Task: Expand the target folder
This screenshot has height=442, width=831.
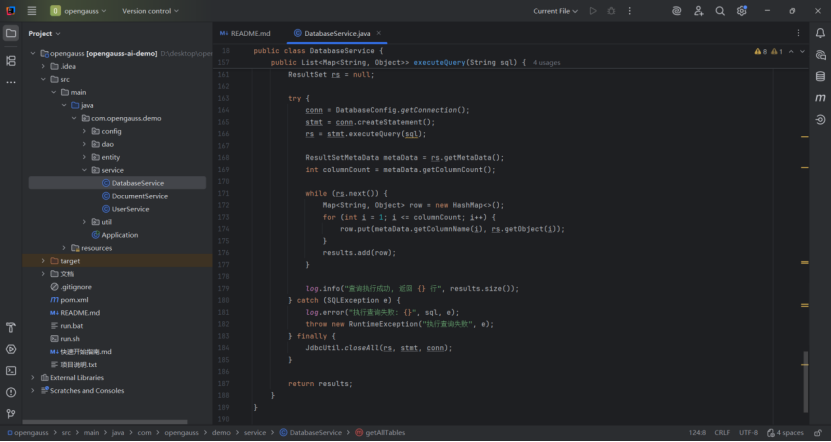Action: 43,261
